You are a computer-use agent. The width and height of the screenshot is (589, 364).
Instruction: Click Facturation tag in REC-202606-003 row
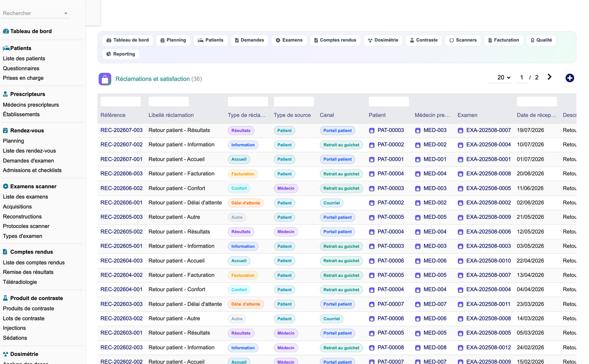(x=243, y=174)
